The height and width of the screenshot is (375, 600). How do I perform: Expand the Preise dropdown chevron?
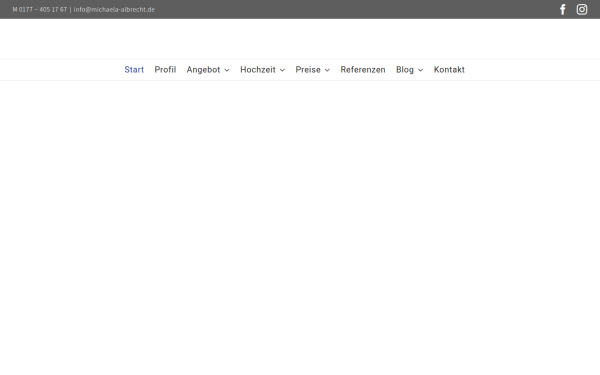pyautogui.click(x=327, y=70)
